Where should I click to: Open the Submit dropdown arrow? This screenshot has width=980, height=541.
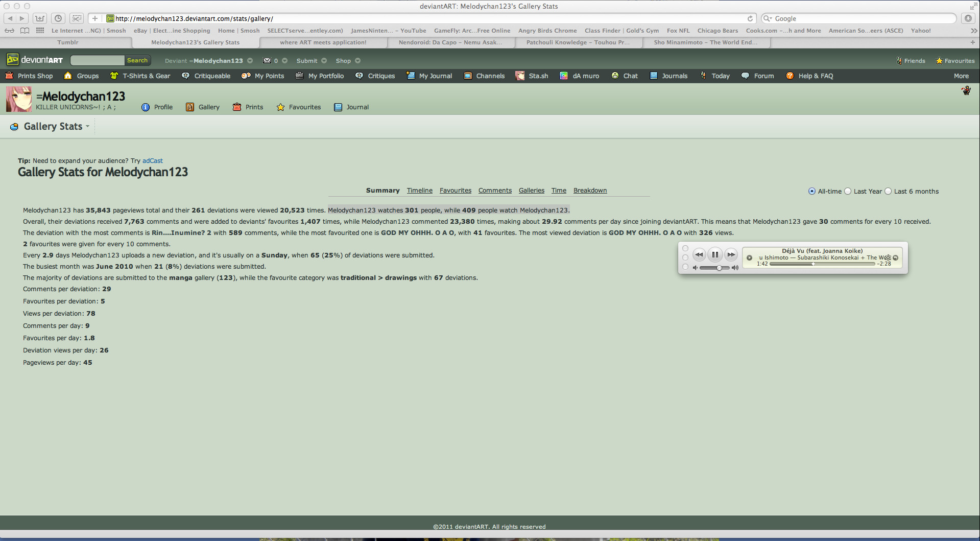324,60
